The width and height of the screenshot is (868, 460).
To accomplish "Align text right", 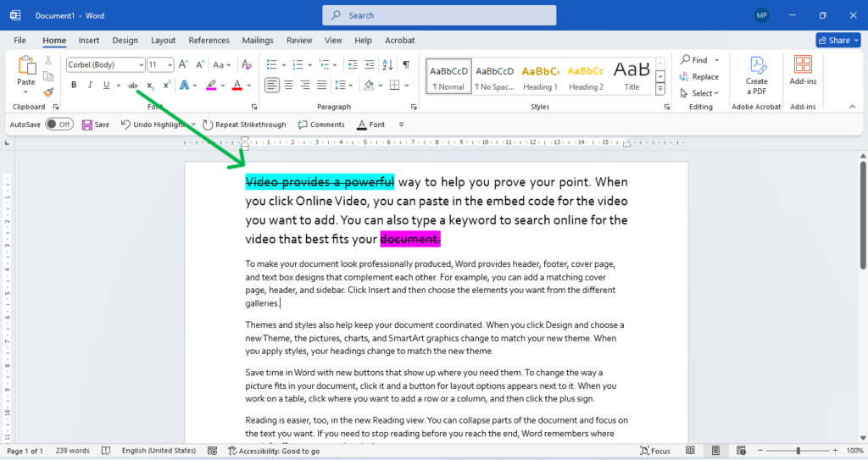I will pos(305,85).
